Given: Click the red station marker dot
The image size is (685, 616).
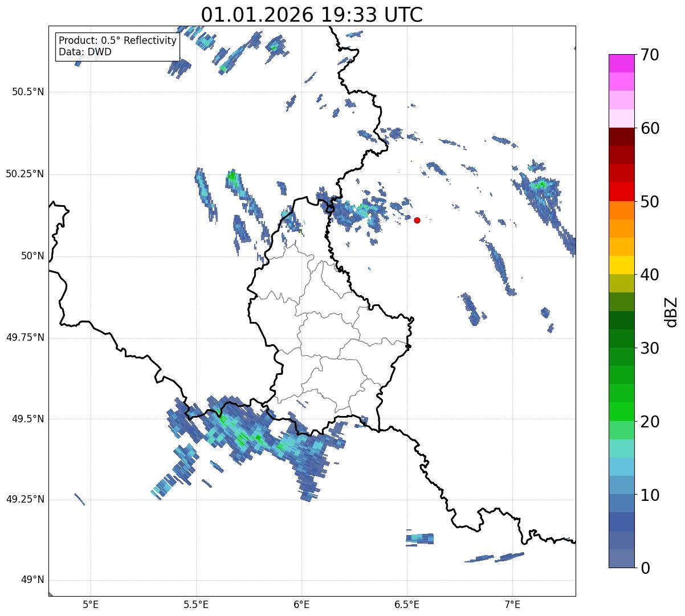Looking at the screenshot, I should [417, 220].
